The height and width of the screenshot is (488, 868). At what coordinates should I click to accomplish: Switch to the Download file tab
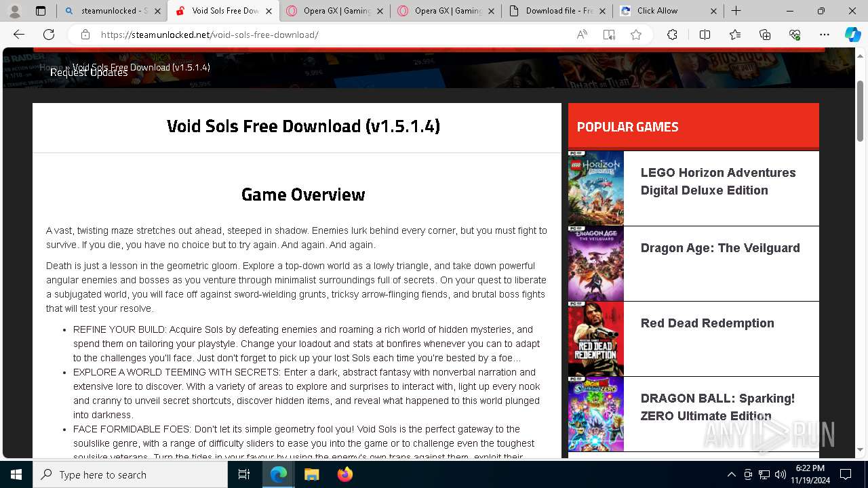(x=557, y=11)
